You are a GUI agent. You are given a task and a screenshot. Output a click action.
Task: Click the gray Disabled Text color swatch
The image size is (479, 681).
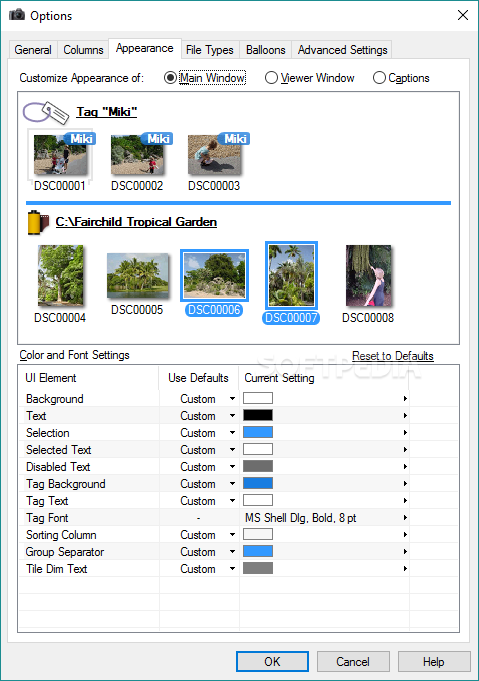(258, 466)
